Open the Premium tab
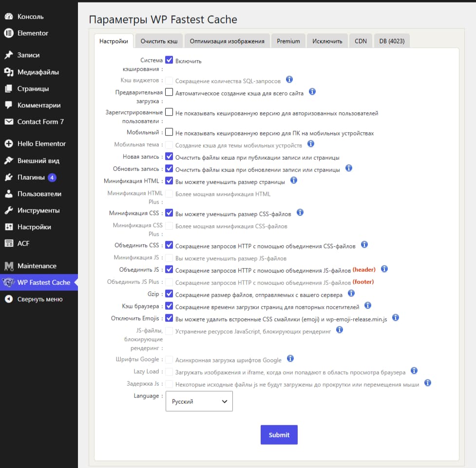Screen dimensions: 476x468 [x=288, y=41]
